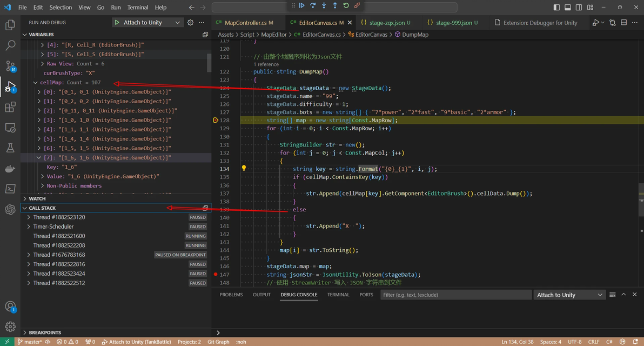Clear the debug console output
The image size is (644, 346).
tap(612, 295)
